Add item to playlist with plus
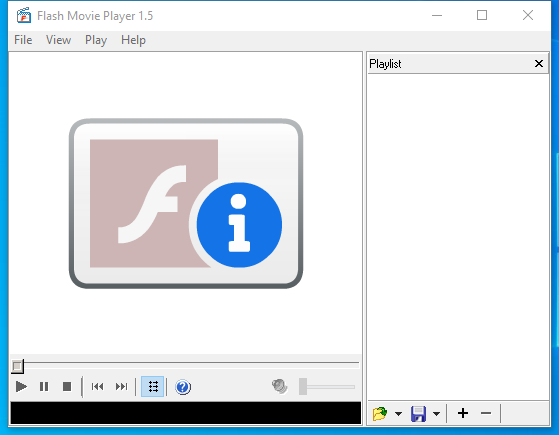This screenshot has height=435, width=559. [x=463, y=413]
